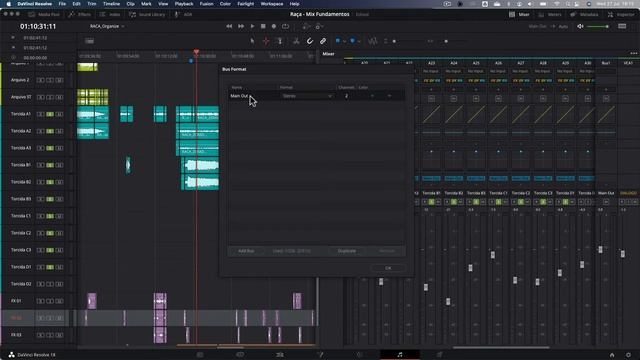Open the ADR panel
Screen dimensions: 640x360
point(183,14)
